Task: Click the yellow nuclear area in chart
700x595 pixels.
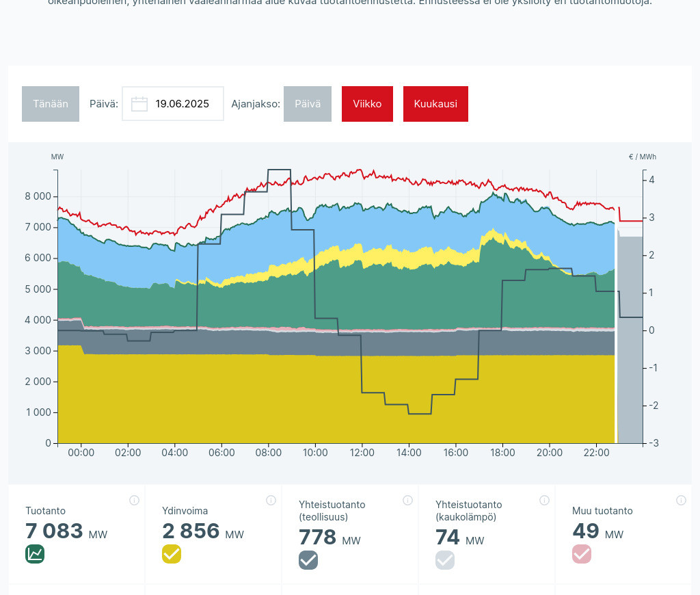Action: pos(273,404)
